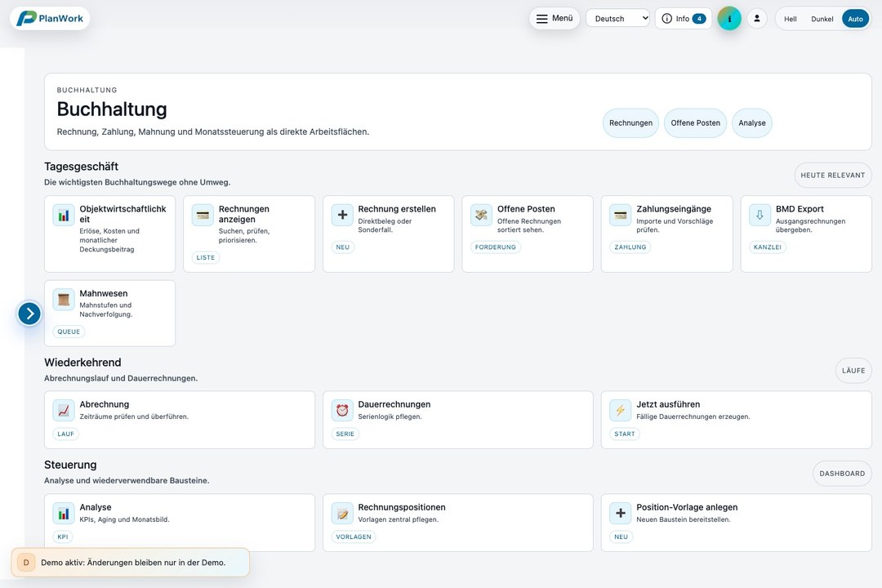Screen dimensions: 882x588
Task: Click the HEUTE RELEVANT button
Action: coord(832,175)
